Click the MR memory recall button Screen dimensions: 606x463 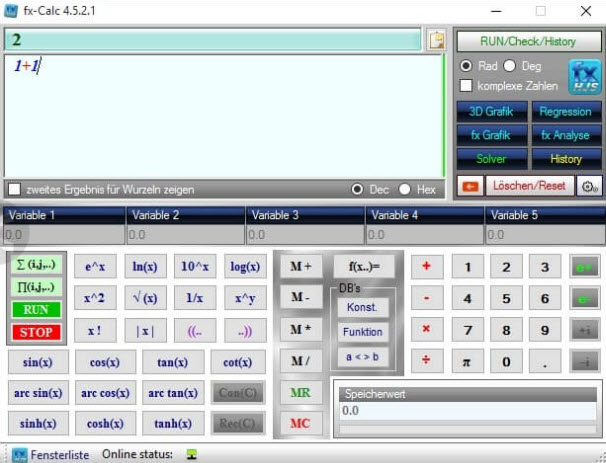pyautogui.click(x=301, y=392)
